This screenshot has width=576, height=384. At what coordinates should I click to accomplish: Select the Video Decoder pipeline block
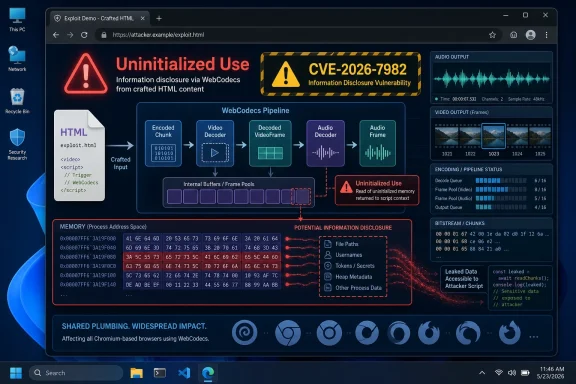pos(215,143)
